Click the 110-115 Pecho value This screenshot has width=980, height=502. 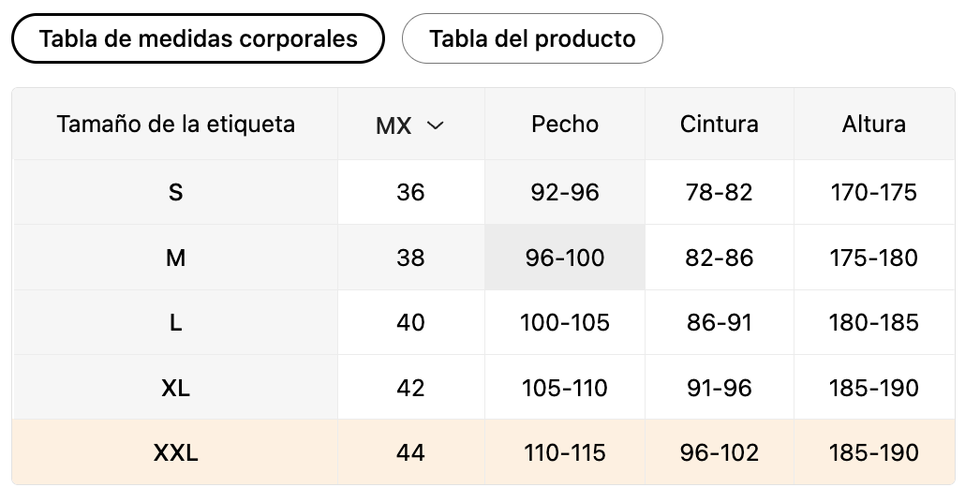[x=565, y=452]
